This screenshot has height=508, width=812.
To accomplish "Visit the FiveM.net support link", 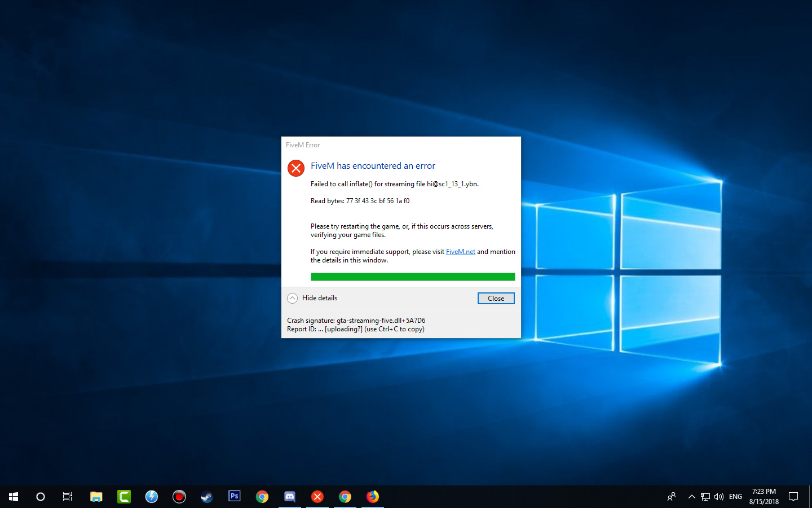I will point(460,251).
